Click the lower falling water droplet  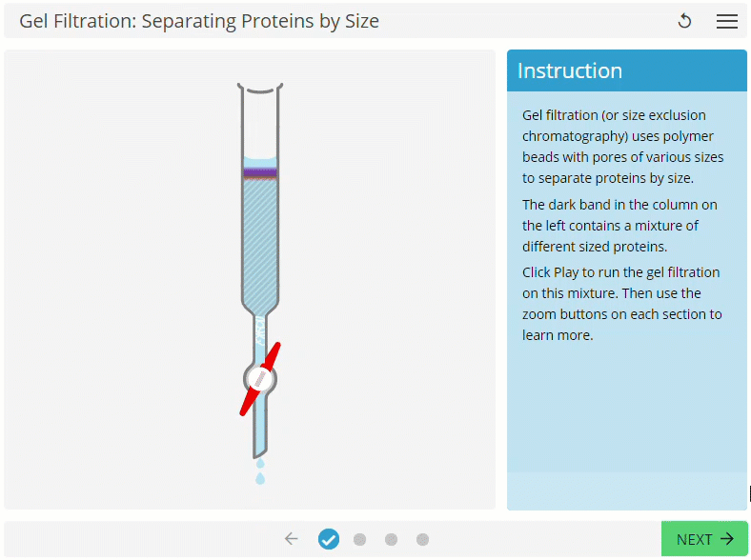(x=260, y=478)
